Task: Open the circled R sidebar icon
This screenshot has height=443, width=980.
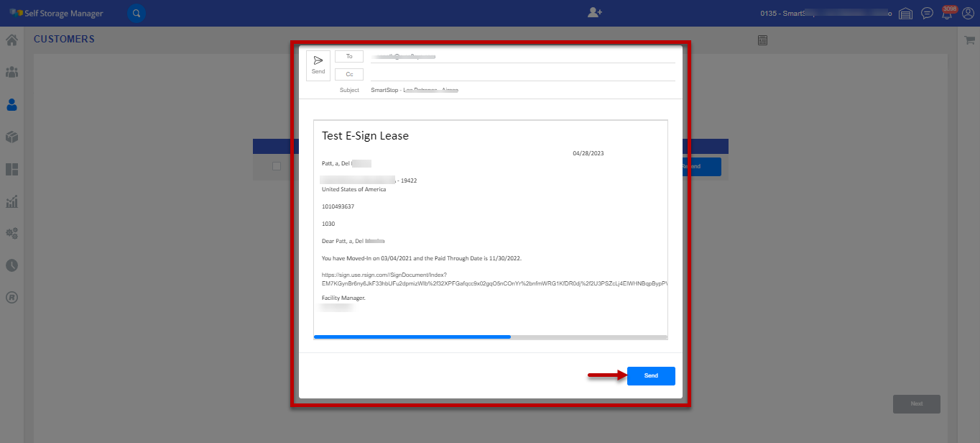Action: [11, 297]
